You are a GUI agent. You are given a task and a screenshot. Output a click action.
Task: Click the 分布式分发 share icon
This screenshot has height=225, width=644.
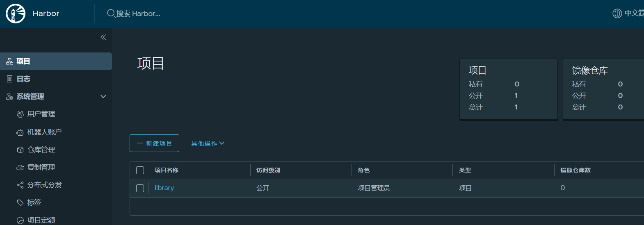pos(20,185)
